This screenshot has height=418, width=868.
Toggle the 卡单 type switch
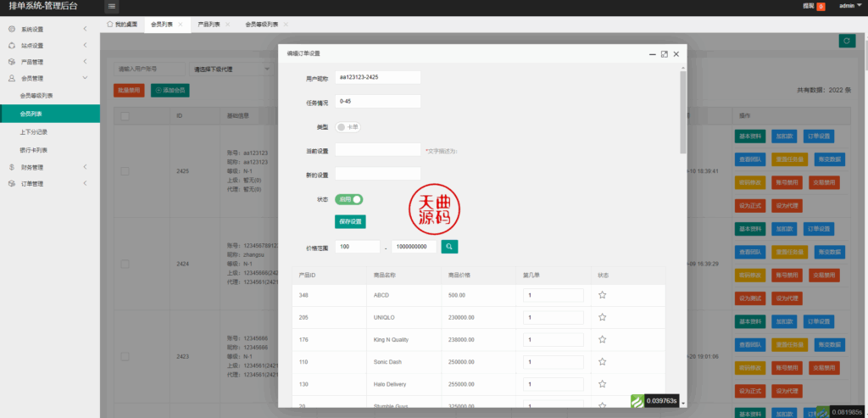(x=348, y=127)
